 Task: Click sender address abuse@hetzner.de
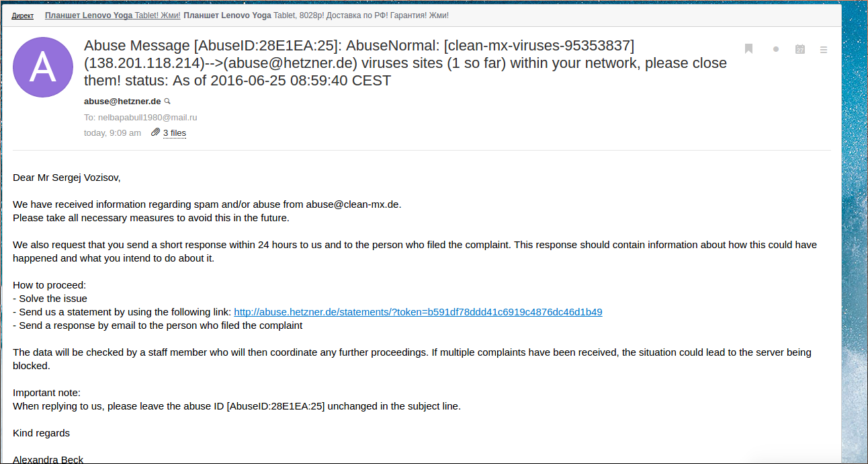(122, 102)
